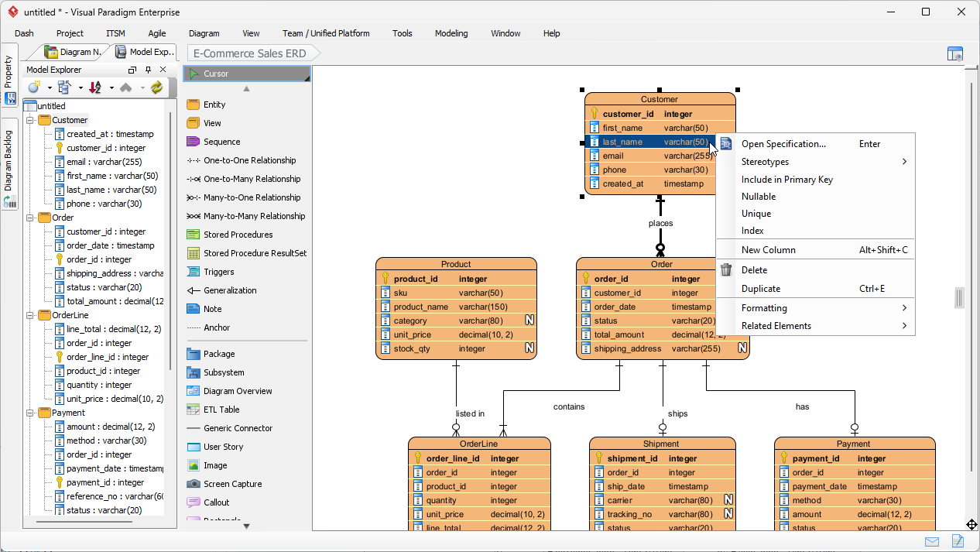Viewport: 980px width, 552px height.
Task: Choose Delete from context menu
Action: pos(815,270)
